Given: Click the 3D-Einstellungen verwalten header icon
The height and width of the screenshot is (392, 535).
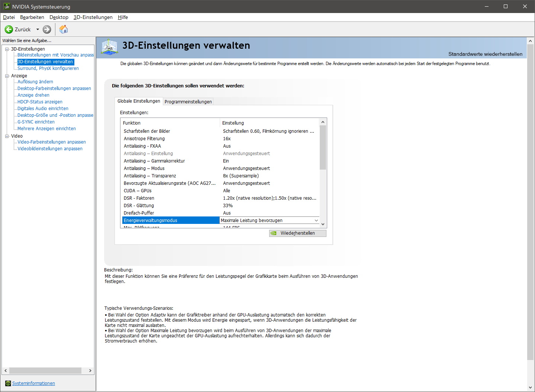Looking at the screenshot, I should pos(109,47).
